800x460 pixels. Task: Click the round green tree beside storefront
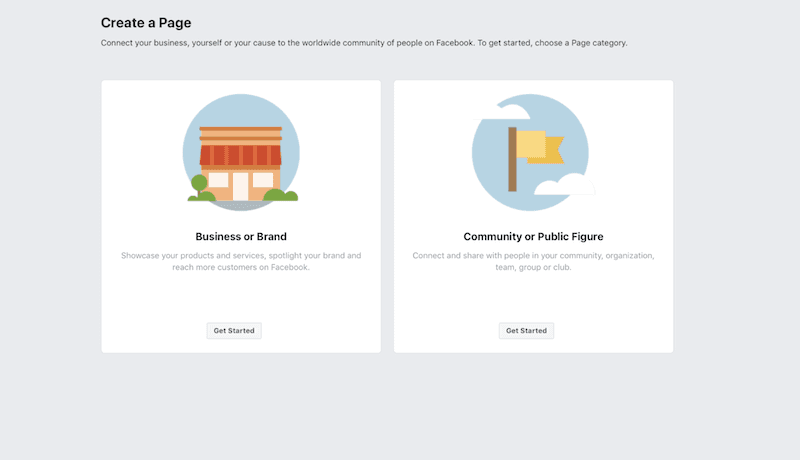(199, 183)
